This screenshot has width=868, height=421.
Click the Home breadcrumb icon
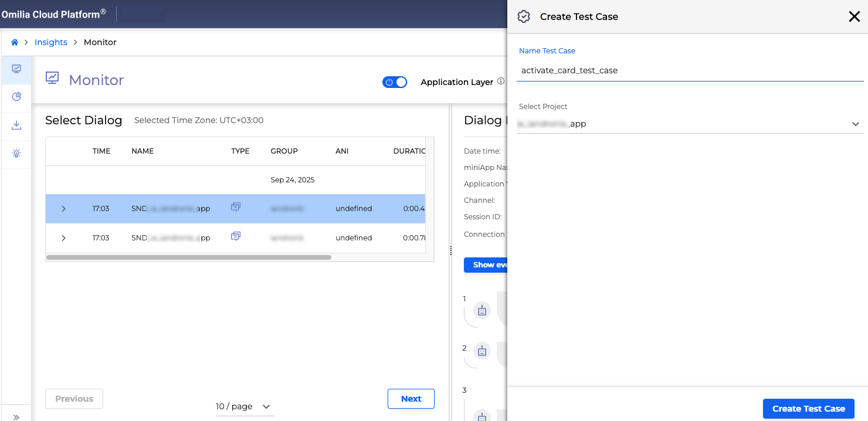tap(14, 42)
